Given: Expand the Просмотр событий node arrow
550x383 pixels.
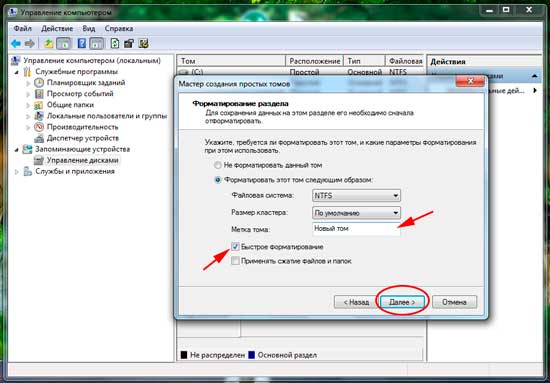Looking at the screenshot, I should [x=28, y=94].
